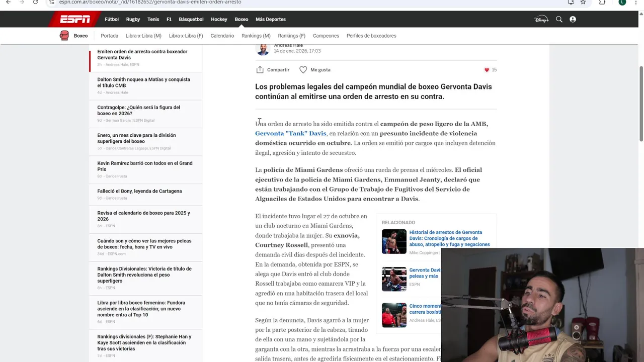Open the Básquetbol menu
644x362 pixels.
191,19
